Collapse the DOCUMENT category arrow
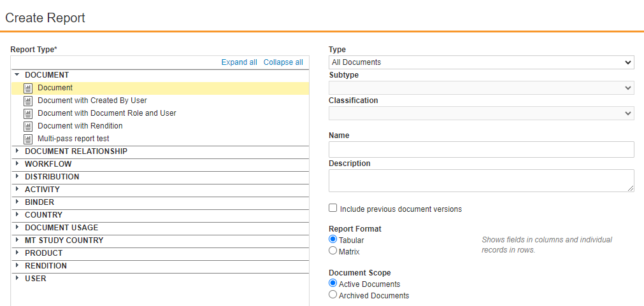 pyautogui.click(x=17, y=75)
